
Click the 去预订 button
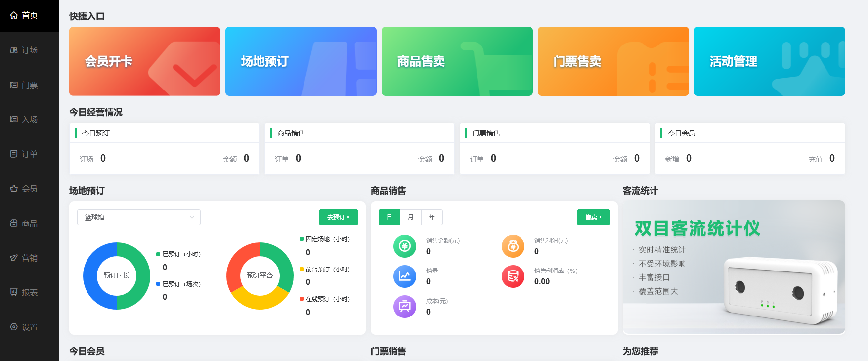[338, 217]
